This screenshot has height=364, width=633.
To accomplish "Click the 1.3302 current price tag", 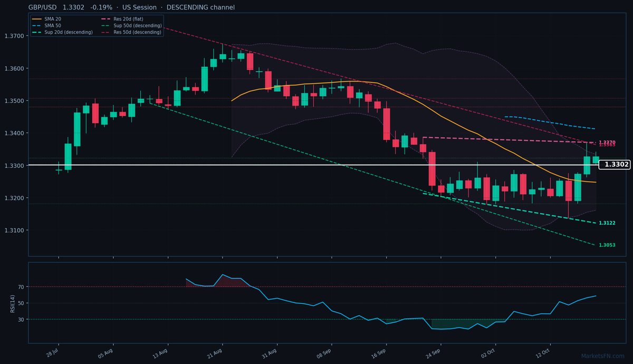I will (615, 165).
